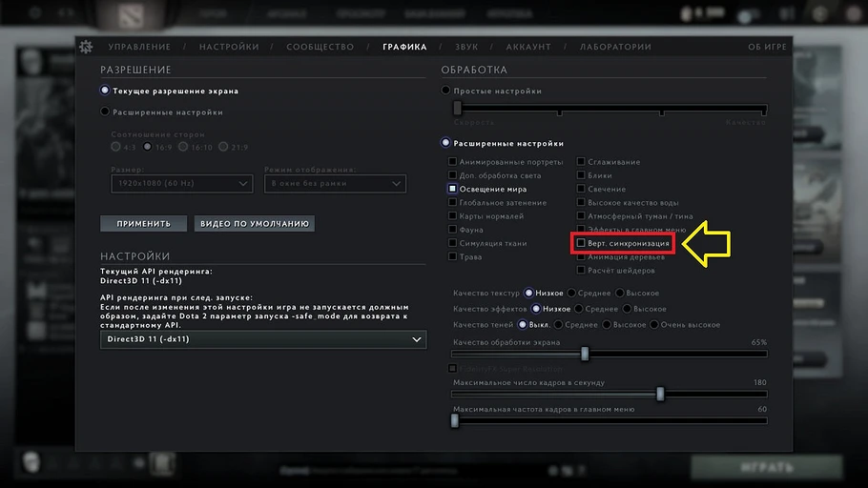Select Расширенные настройки under Разрешение
This screenshot has height=488, width=868.
pyautogui.click(x=106, y=112)
